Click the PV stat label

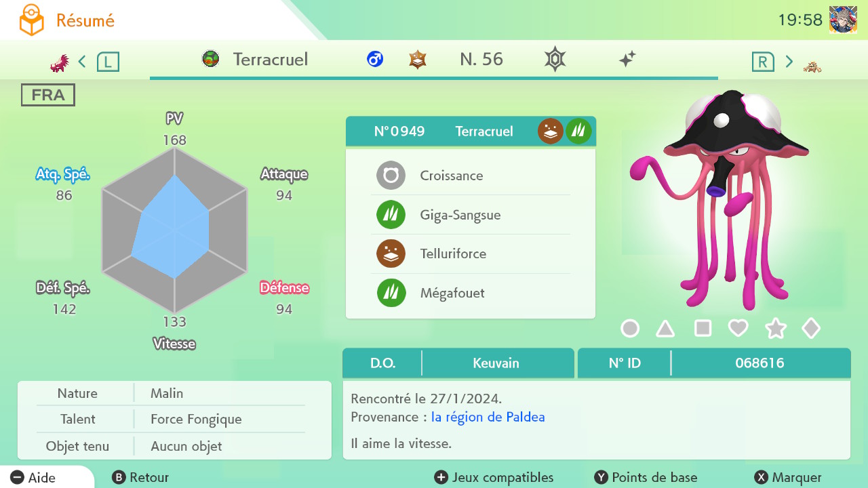174,119
